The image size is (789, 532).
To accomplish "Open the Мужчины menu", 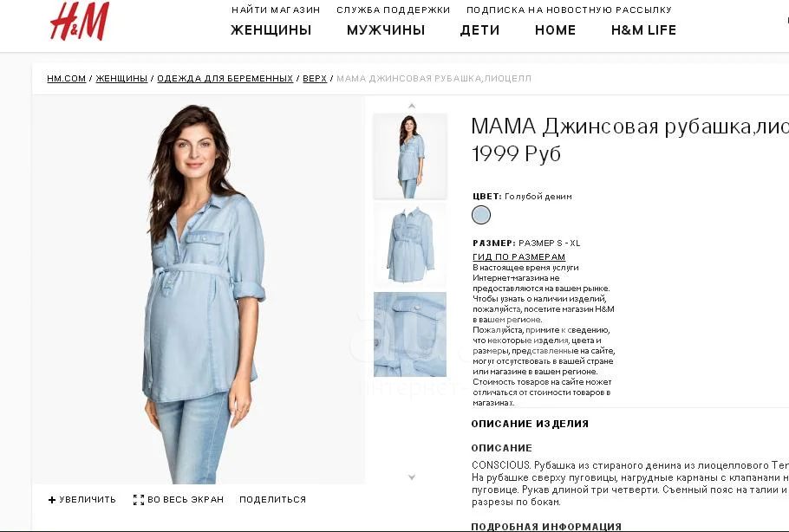I will [386, 30].
